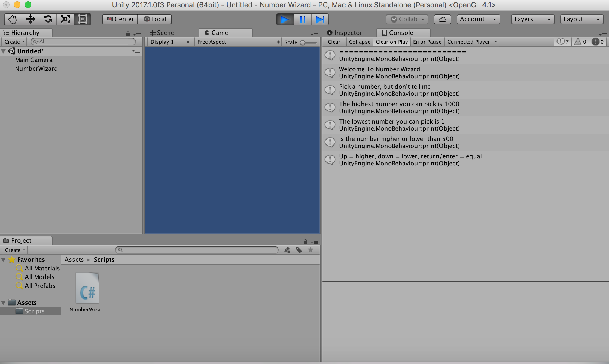Select Console tab
Image resolution: width=609 pixels, height=364 pixels.
point(403,33)
